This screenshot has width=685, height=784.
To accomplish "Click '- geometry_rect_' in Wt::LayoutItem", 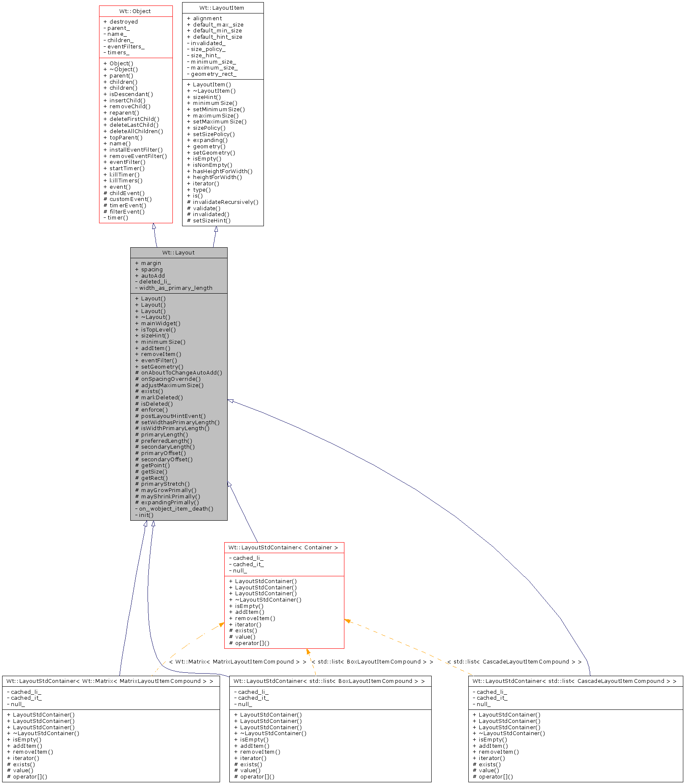I will pyautogui.click(x=212, y=74).
